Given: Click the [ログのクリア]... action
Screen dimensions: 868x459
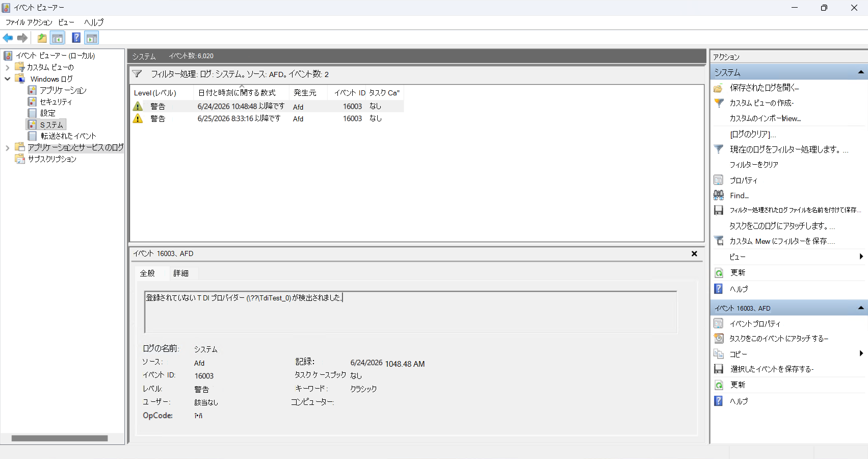Looking at the screenshot, I should click(753, 134).
